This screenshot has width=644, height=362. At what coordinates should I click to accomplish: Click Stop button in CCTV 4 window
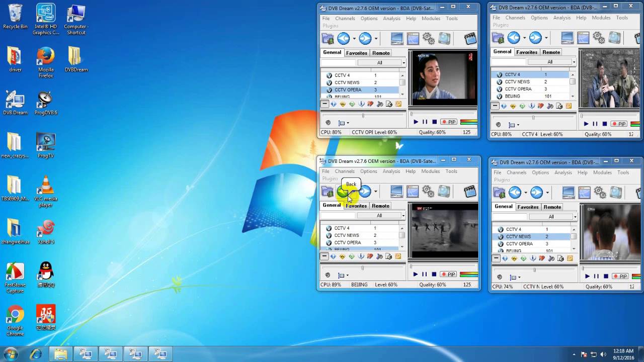coord(605,124)
